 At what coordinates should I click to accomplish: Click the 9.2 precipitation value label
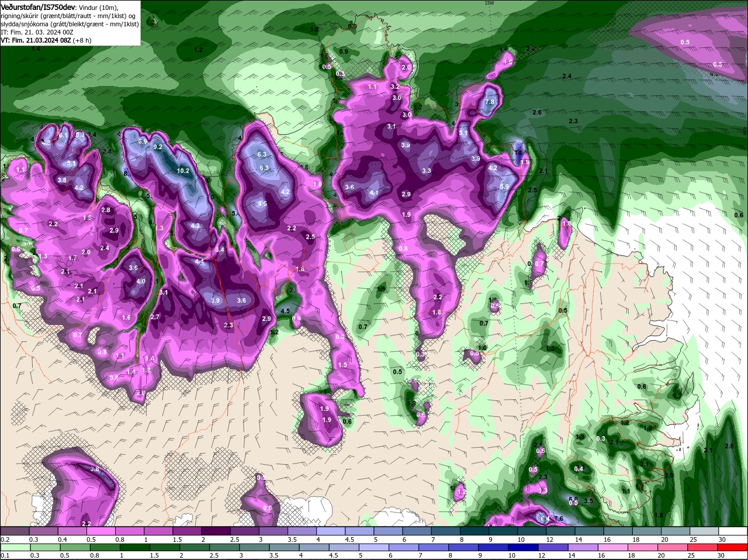coord(157,147)
